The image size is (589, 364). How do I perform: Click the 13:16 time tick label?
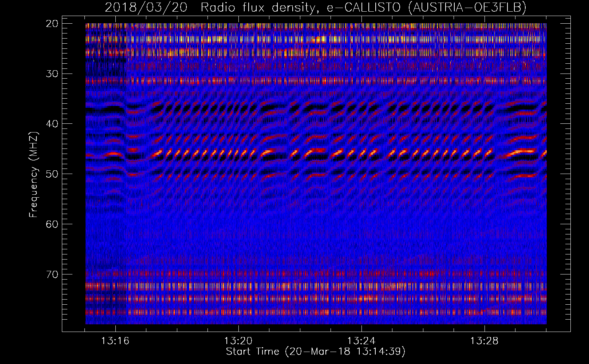click(x=115, y=341)
